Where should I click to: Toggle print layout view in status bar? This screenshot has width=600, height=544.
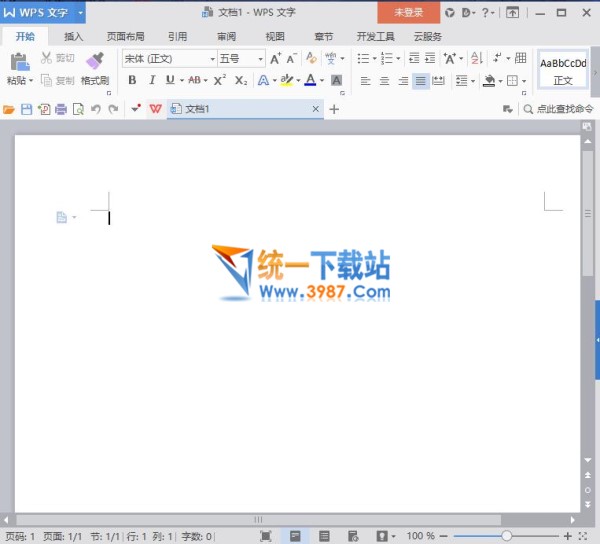coord(295,536)
